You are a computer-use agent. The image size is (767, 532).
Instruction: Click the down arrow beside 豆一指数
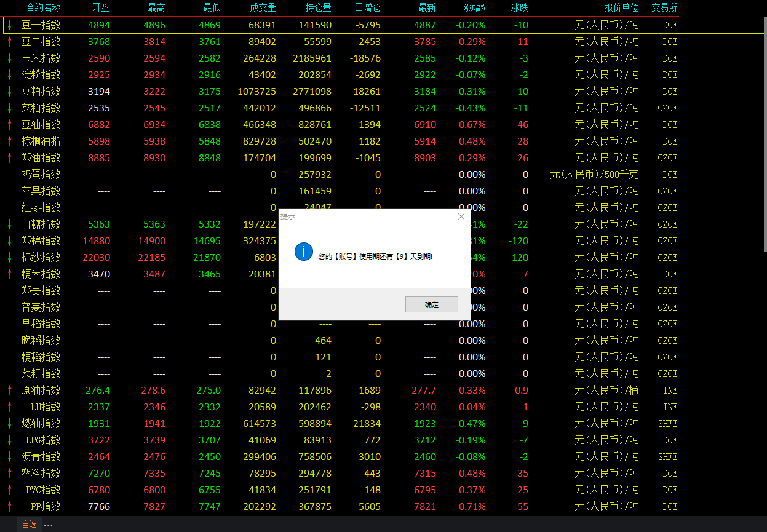point(10,25)
